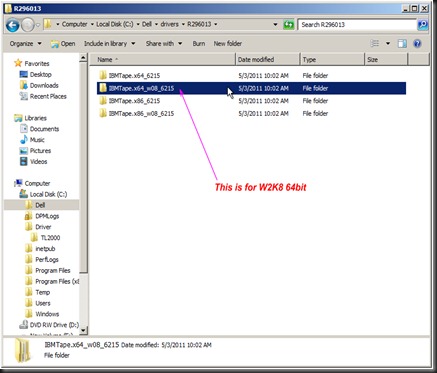Click the Downloads folder icon in Favorites
The image size is (437, 373).
click(24, 85)
